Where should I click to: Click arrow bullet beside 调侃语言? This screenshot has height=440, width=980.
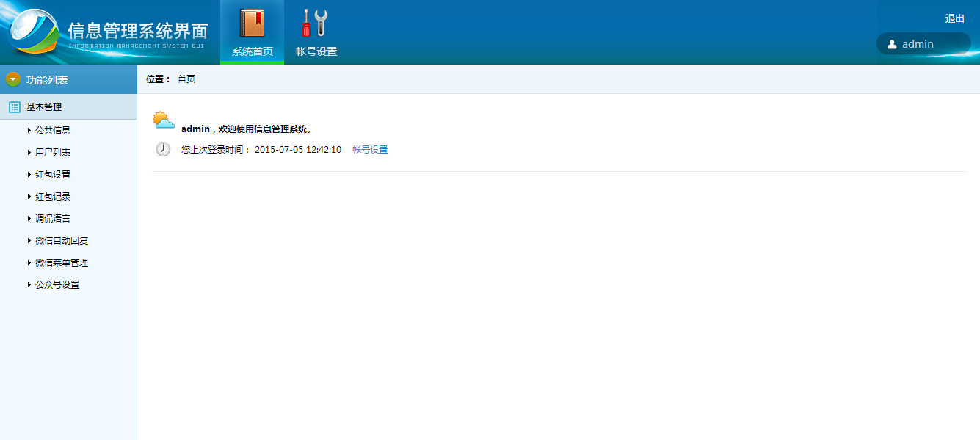(x=29, y=219)
